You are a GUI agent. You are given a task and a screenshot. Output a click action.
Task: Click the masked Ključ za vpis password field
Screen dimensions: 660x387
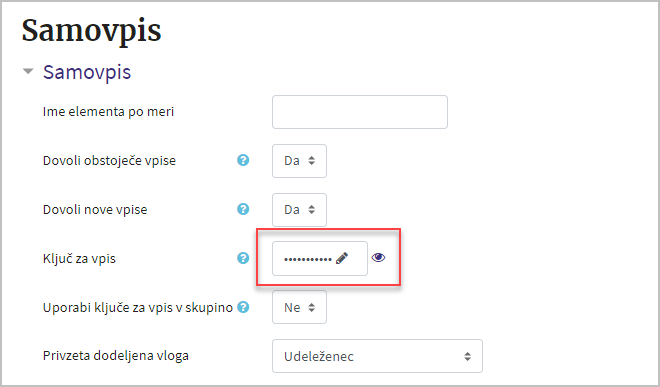click(x=320, y=259)
